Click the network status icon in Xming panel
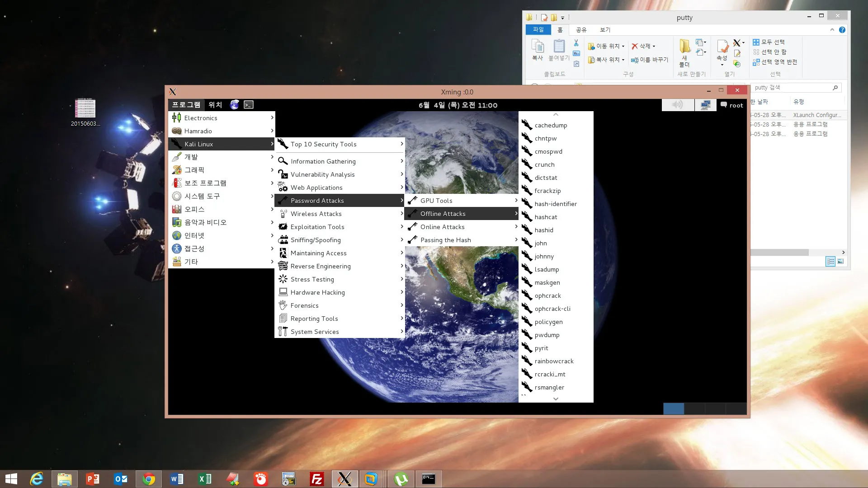Image resolution: width=868 pixels, height=488 pixels. pyautogui.click(x=705, y=104)
